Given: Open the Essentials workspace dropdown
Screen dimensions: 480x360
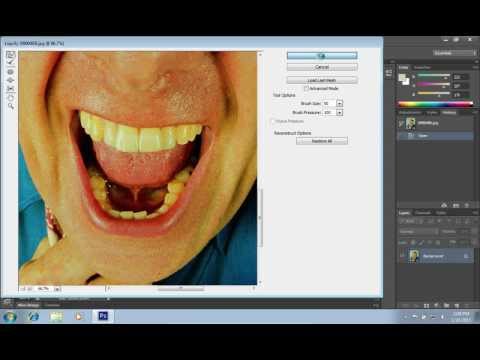Looking at the screenshot, I should [x=454, y=53].
